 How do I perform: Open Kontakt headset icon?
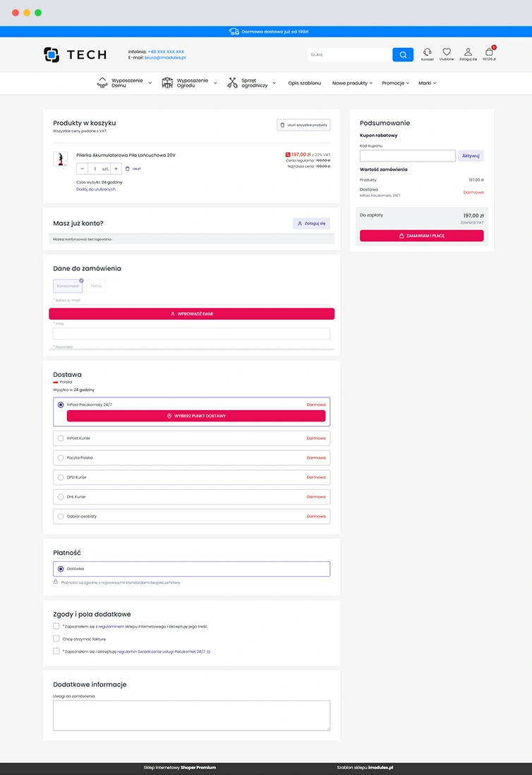428,52
